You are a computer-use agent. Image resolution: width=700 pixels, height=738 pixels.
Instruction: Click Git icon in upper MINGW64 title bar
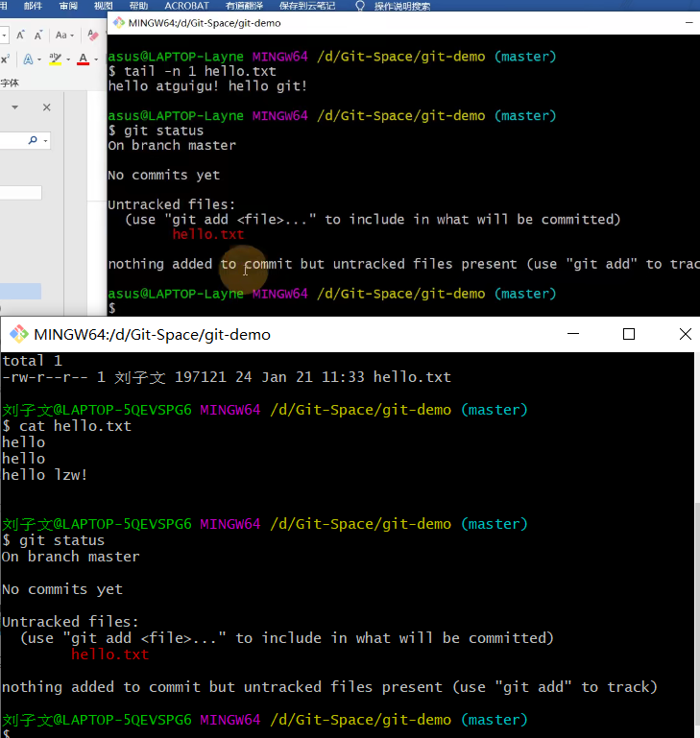[x=119, y=23]
